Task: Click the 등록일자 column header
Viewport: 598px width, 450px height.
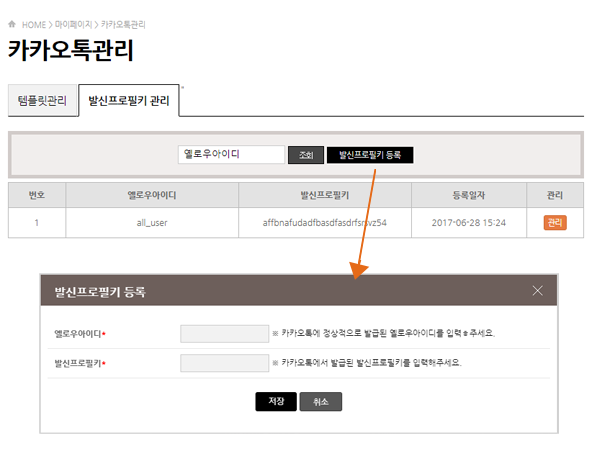Action: 469,195
